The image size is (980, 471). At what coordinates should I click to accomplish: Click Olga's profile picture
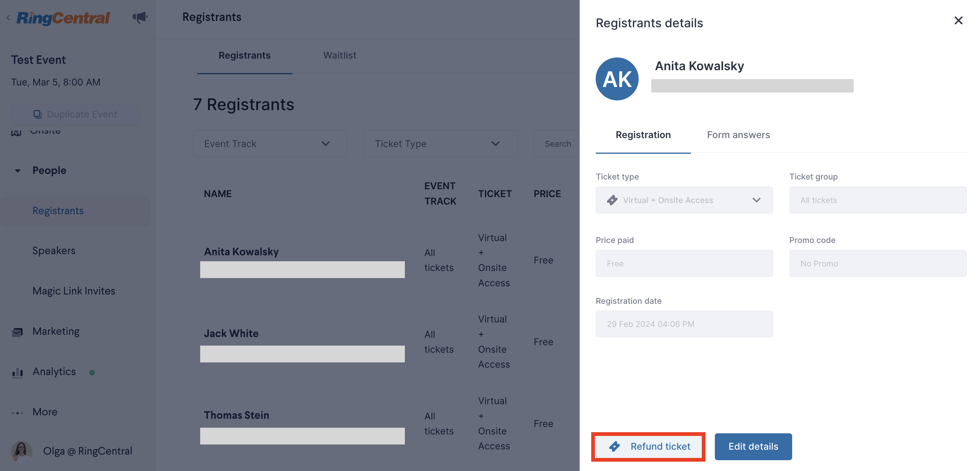coord(21,451)
